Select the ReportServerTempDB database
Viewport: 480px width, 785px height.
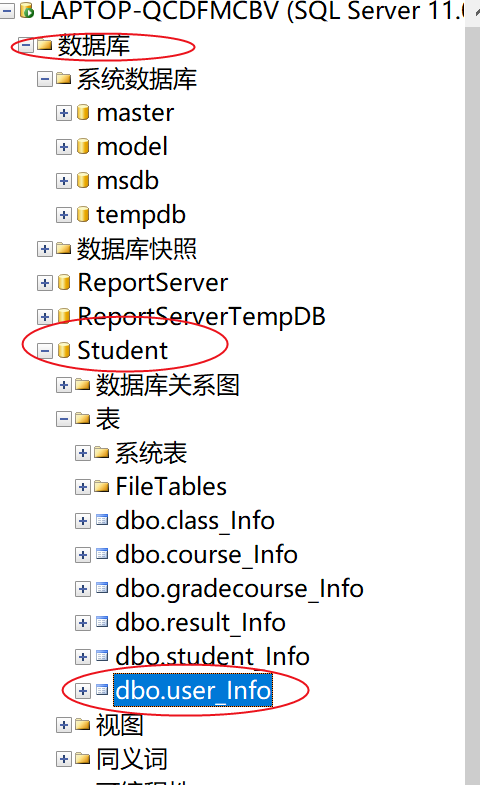(x=201, y=317)
